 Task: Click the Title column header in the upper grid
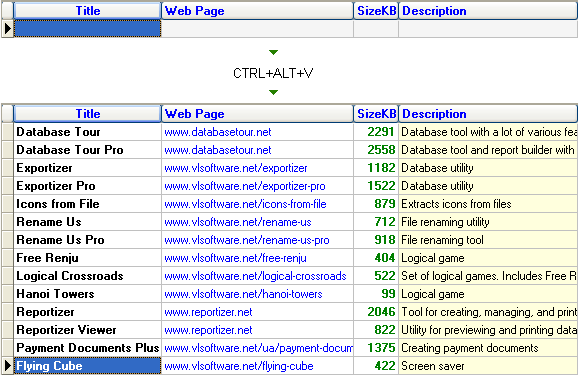pyautogui.click(x=87, y=11)
